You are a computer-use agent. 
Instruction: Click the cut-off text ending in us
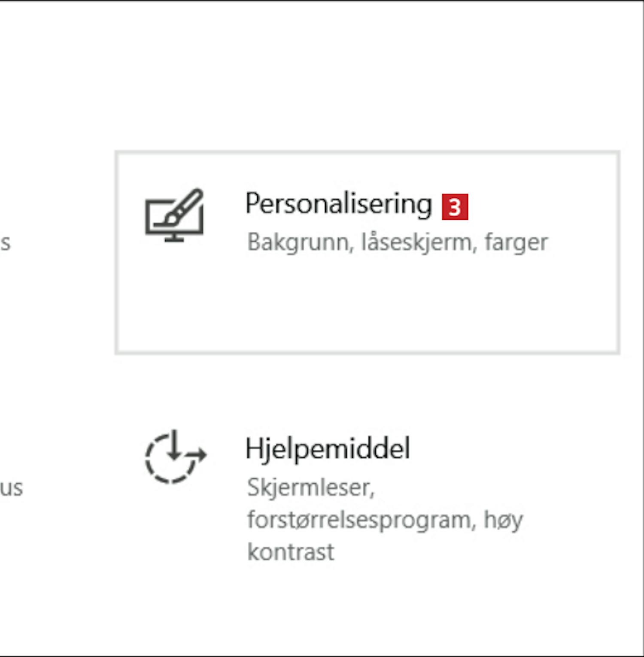pos(12,488)
